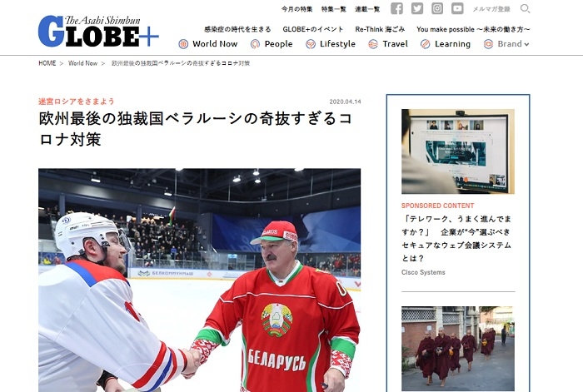Click the search magnifier icon

525,8
